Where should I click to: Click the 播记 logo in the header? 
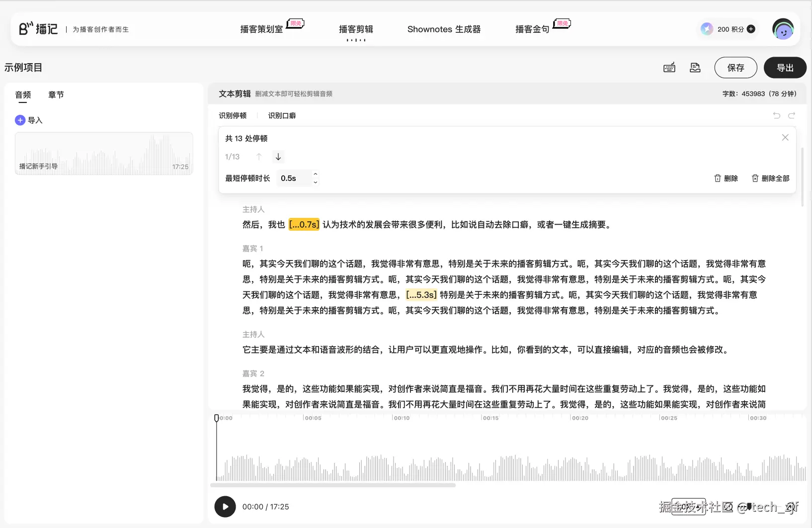[x=38, y=29]
